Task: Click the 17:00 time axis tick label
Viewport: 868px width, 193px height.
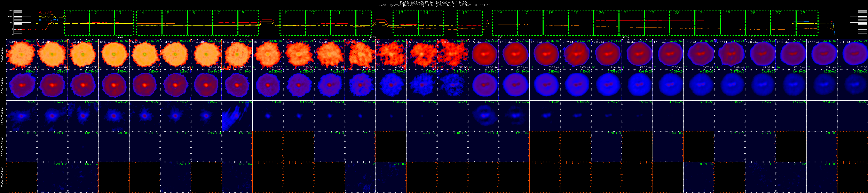Action: (499, 37)
